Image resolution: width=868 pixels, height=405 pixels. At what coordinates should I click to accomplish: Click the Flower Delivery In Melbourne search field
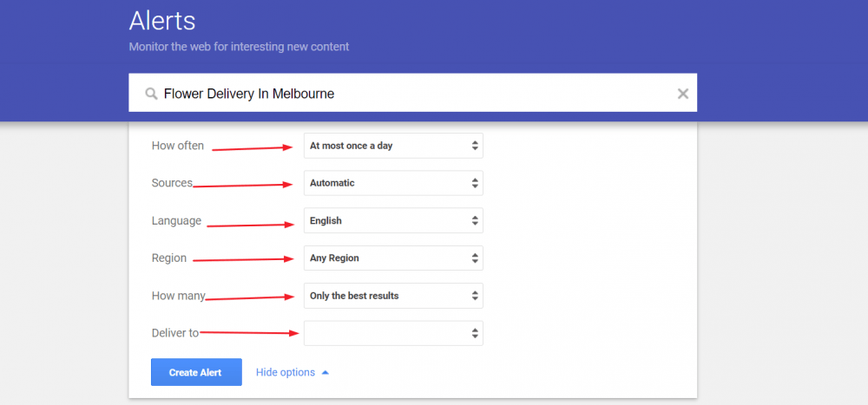[x=412, y=93]
